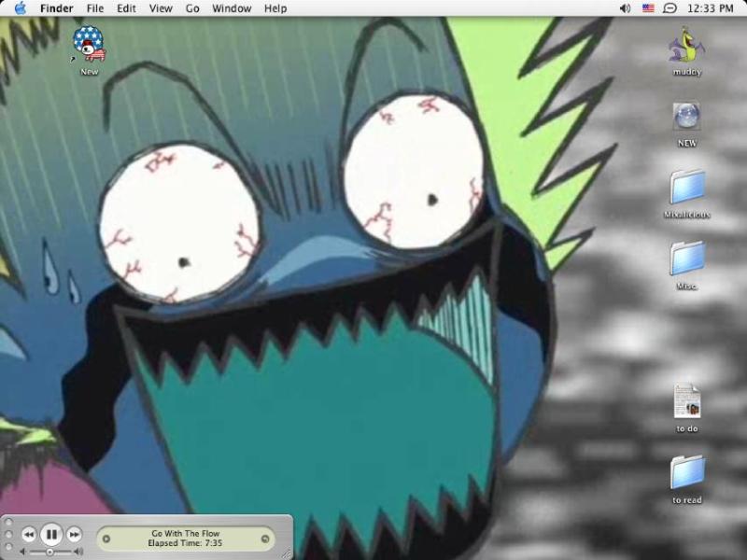Open the iChat status bubble menu

pyautogui.click(x=669, y=8)
